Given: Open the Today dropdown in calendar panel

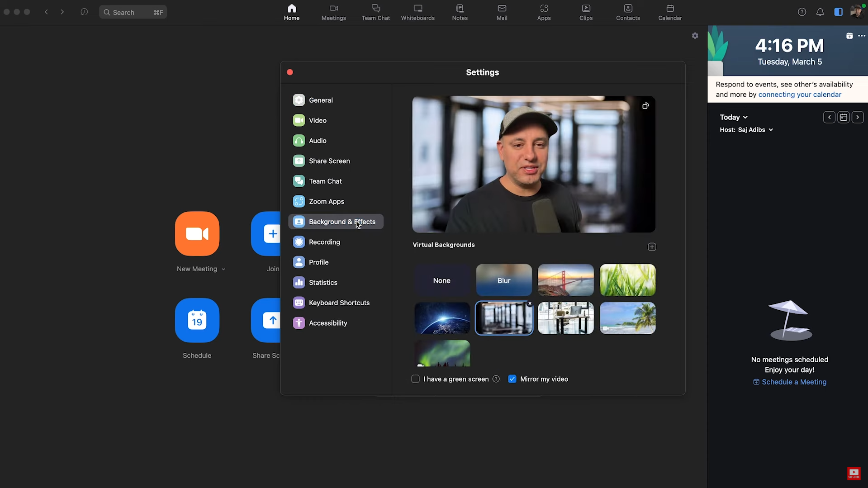Looking at the screenshot, I should coord(733,117).
